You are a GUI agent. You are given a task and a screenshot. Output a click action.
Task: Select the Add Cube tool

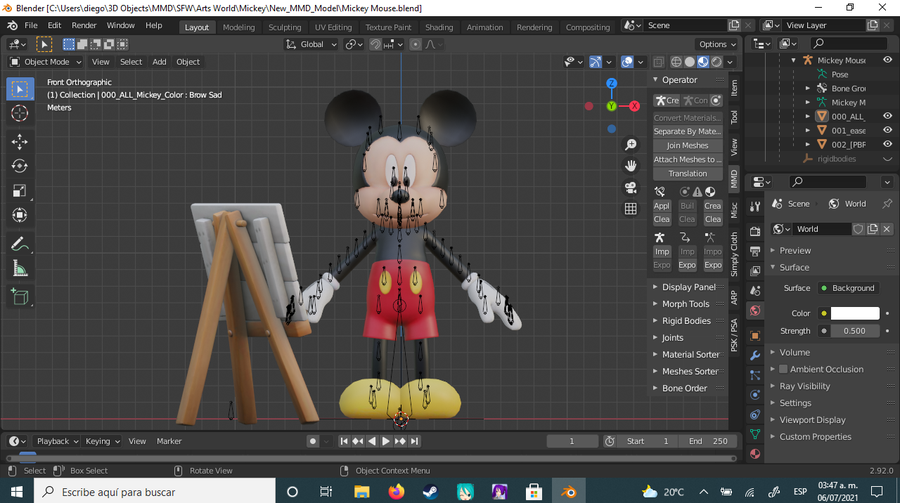(x=20, y=297)
